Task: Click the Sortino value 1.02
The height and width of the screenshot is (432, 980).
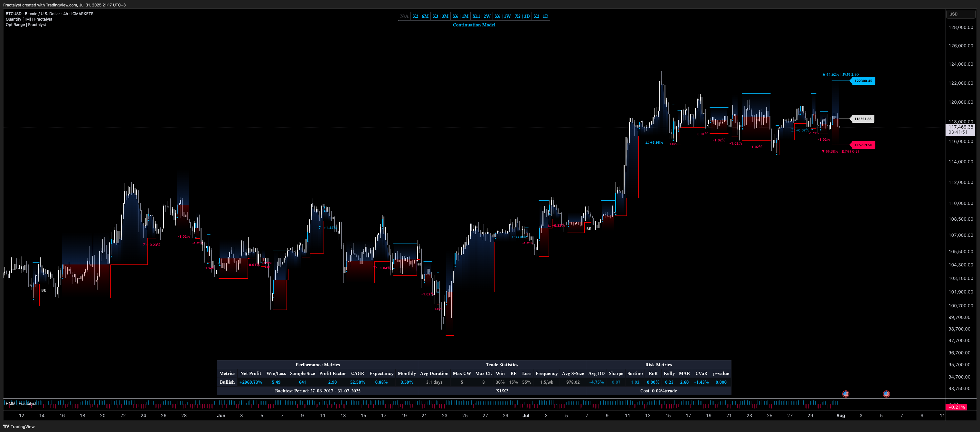Action: pyautogui.click(x=635, y=382)
